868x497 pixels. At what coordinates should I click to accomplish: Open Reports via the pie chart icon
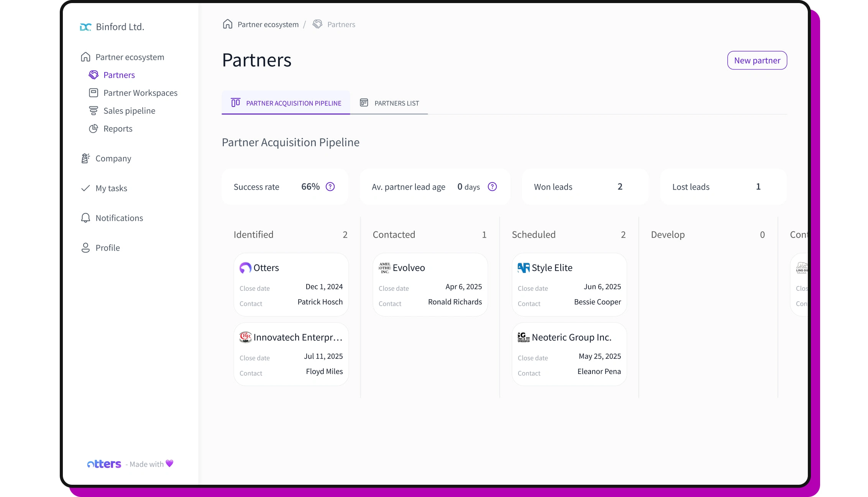(93, 129)
